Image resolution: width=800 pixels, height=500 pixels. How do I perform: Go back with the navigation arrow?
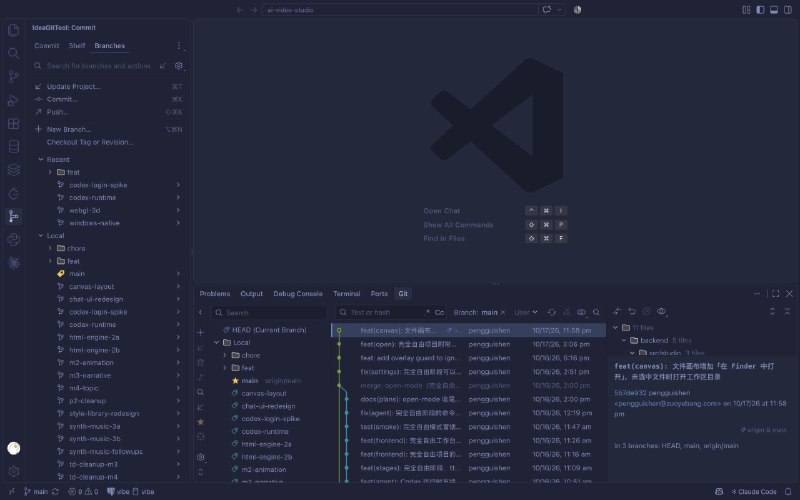[x=240, y=10]
